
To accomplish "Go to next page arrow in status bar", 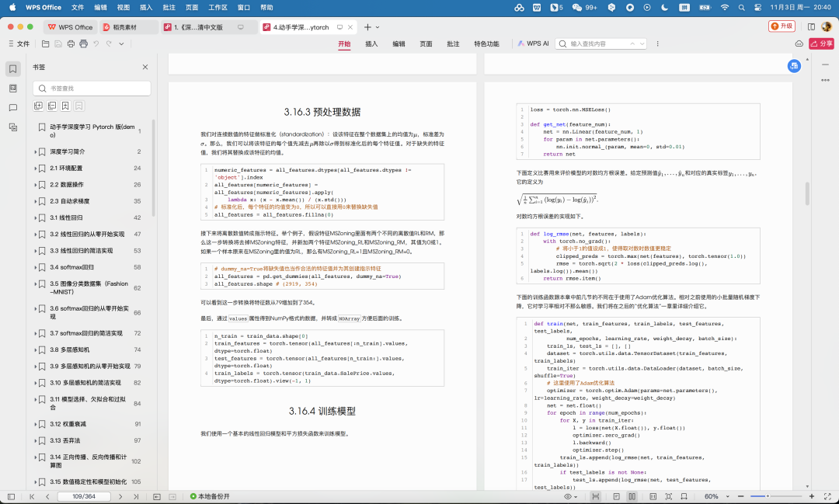I will pos(120,496).
